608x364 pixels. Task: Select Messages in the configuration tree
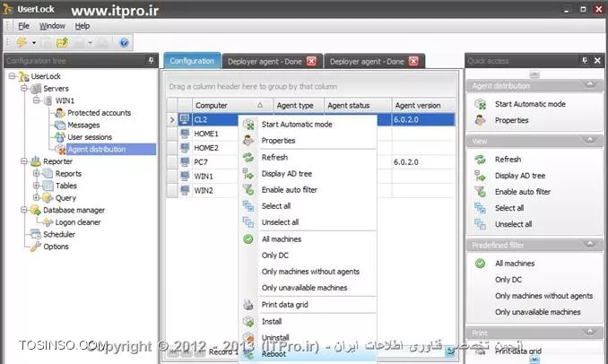tap(83, 125)
